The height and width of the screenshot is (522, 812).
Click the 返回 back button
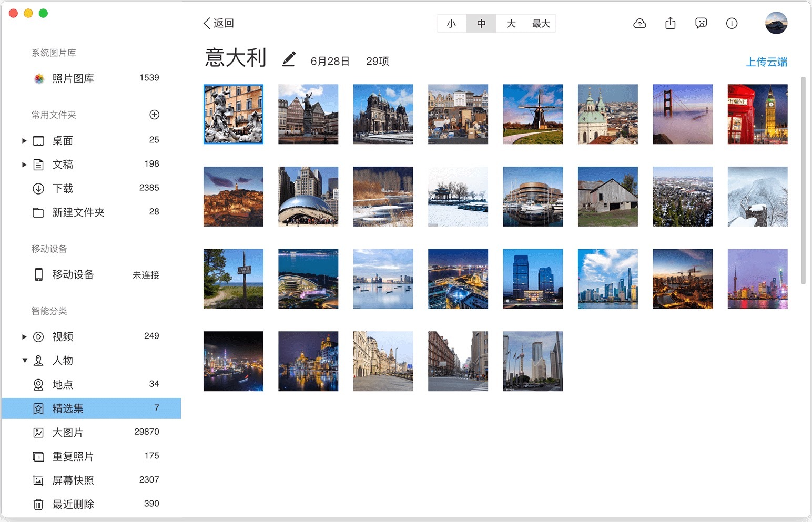click(x=219, y=23)
